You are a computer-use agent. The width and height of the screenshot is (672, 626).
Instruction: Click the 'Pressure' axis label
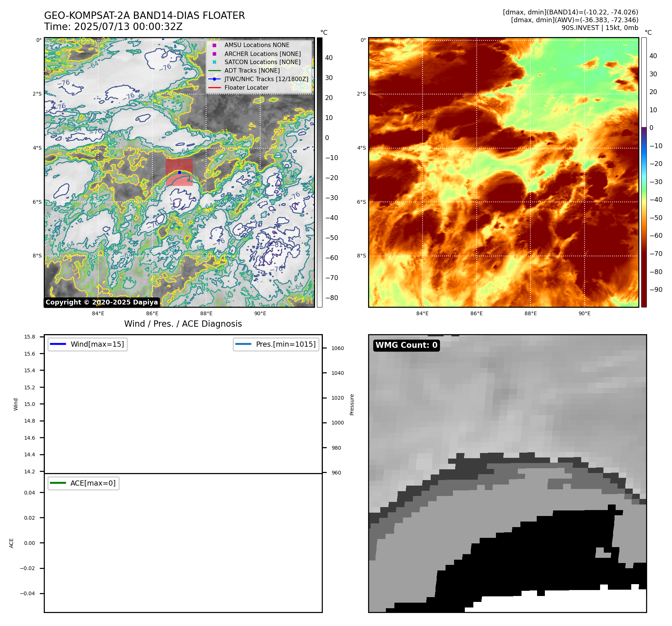[352, 404]
